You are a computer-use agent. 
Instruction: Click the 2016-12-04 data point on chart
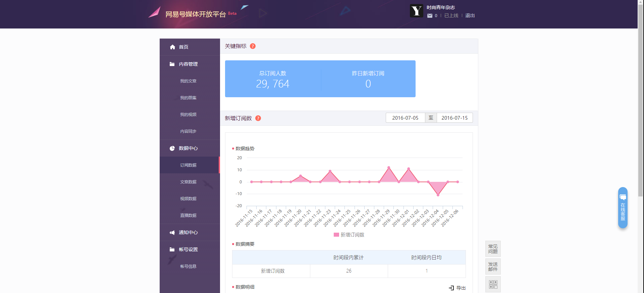(438, 195)
